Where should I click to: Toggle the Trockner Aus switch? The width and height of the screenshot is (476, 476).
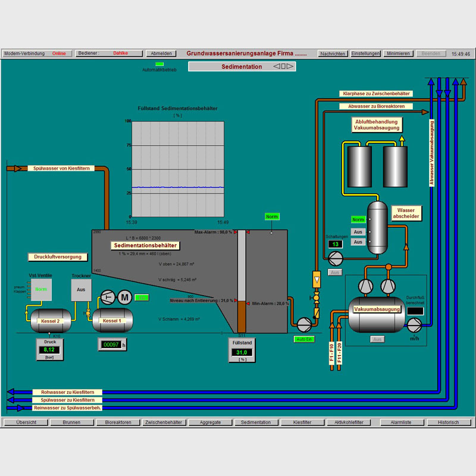click(81, 290)
